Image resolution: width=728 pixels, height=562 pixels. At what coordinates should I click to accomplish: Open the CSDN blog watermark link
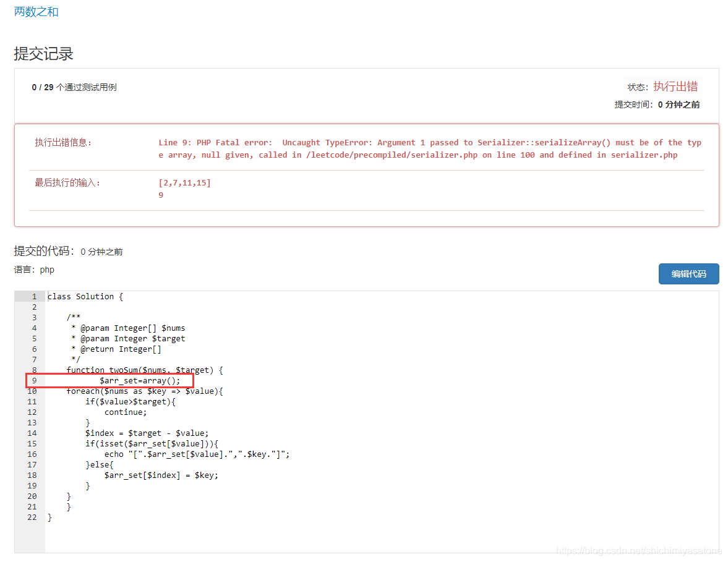pyautogui.click(x=640, y=549)
